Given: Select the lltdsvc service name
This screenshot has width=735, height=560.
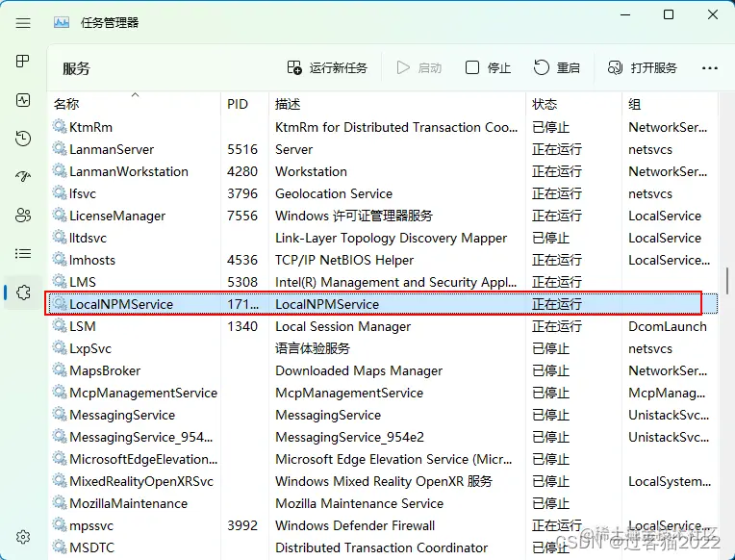Looking at the screenshot, I should 88,238.
